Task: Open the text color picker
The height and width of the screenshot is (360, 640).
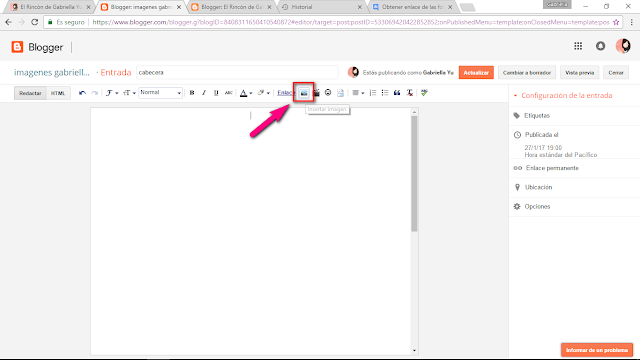Action: 246,93
